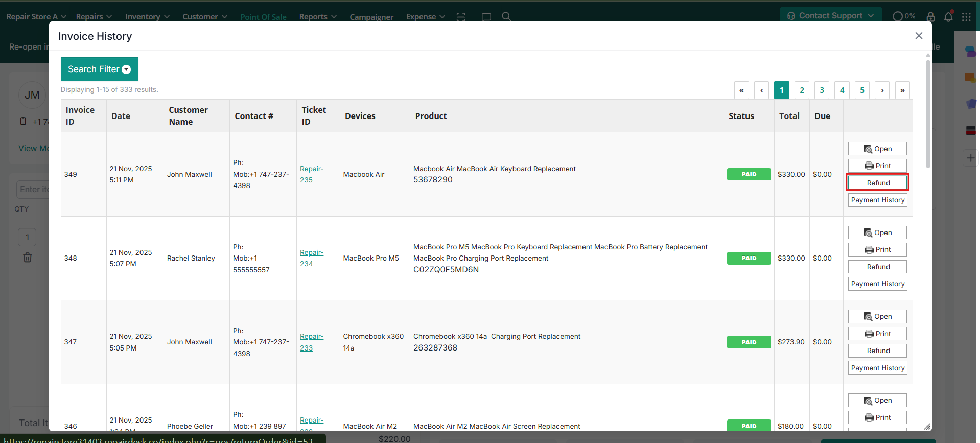This screenshot has height=443, width=980.
Task: Click customer name Rachel Stanley
Action: click(x=191, y=258)
